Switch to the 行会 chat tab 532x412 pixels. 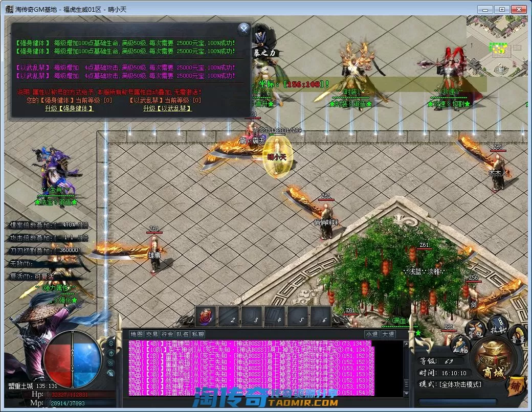[167, 334]
